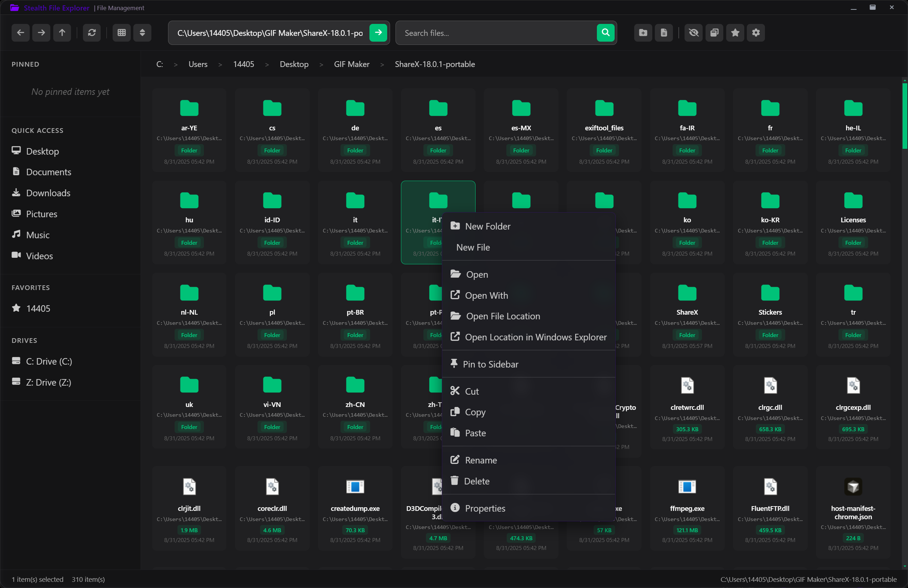
Task: Open the 14405 favorite in the sidebar
Action: pyautogui.click(x=38, y=308)
